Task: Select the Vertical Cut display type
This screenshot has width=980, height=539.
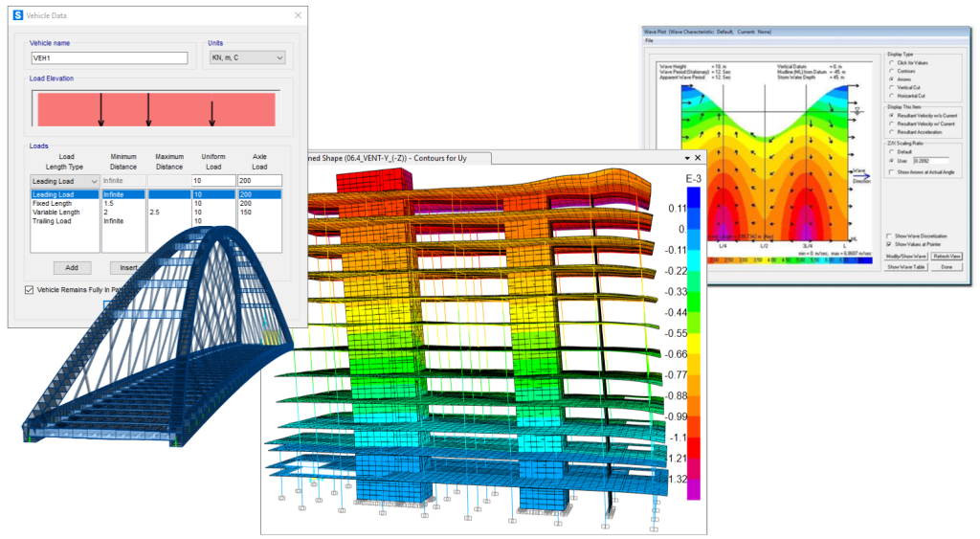Action: pyautogui.click(x=891, y=87)
